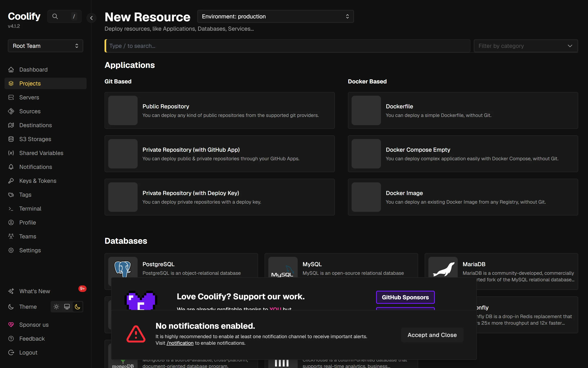Open Settings menu item
Screen dimensions: 588x368
46,250
